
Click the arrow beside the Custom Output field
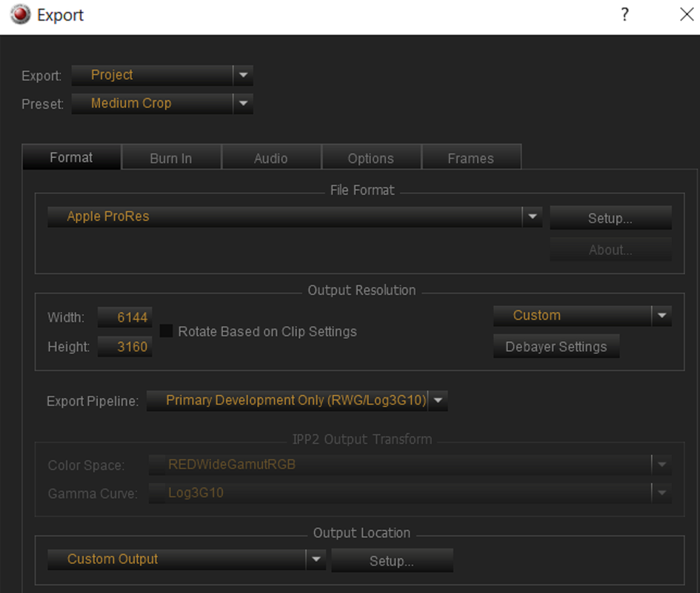316,560
